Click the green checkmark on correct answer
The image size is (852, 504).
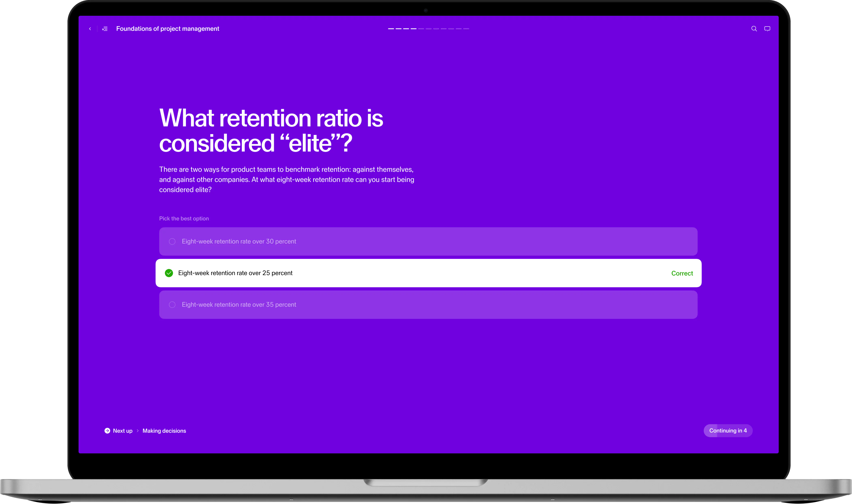169,273
